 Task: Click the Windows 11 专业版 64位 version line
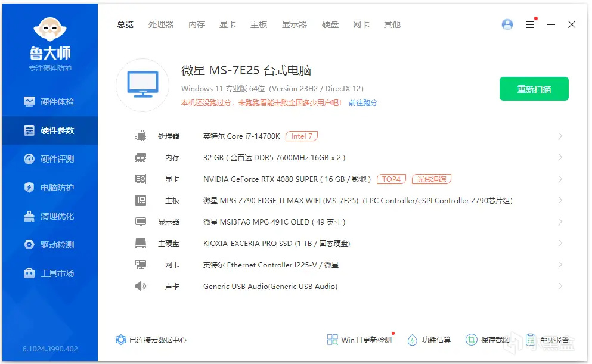click(x=272, y=89)
